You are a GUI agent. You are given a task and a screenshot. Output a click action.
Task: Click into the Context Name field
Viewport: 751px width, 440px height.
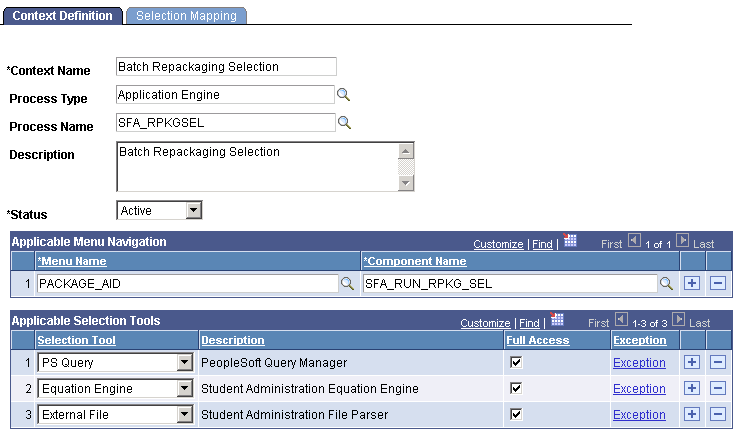(x=226, y=67)
